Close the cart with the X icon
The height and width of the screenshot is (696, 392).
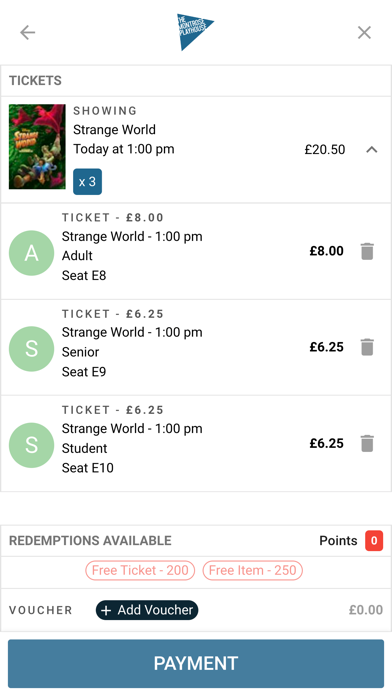click(x=364, y=32)
